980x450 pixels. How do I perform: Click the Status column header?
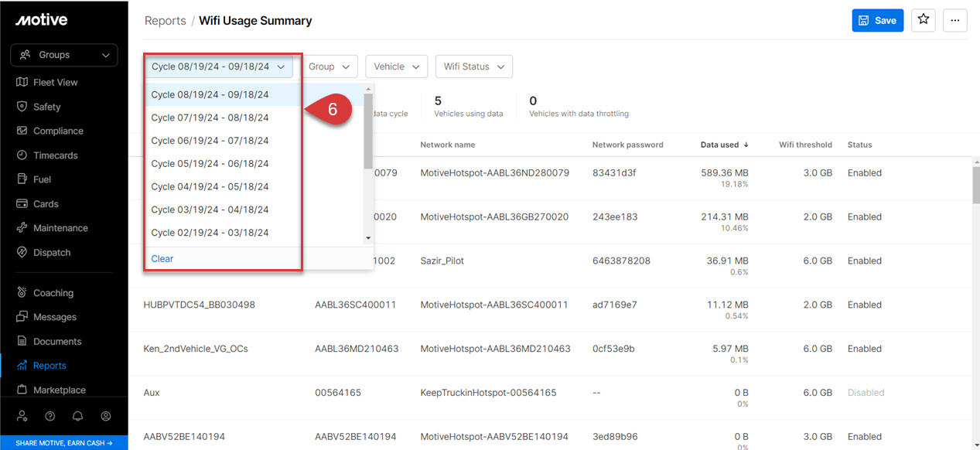pyautogui.click(x=860, y=145)
